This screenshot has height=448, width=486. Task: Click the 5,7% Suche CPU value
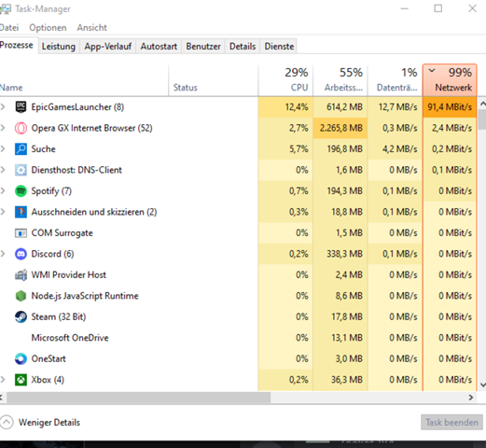pyautogui.click(x=299, y=149)
